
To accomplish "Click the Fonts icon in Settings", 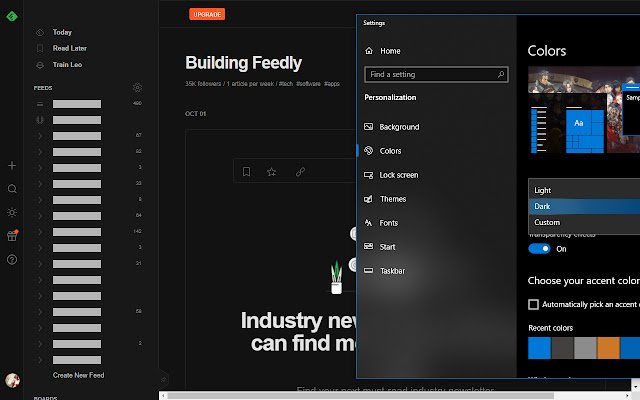I will click(368, 222).
